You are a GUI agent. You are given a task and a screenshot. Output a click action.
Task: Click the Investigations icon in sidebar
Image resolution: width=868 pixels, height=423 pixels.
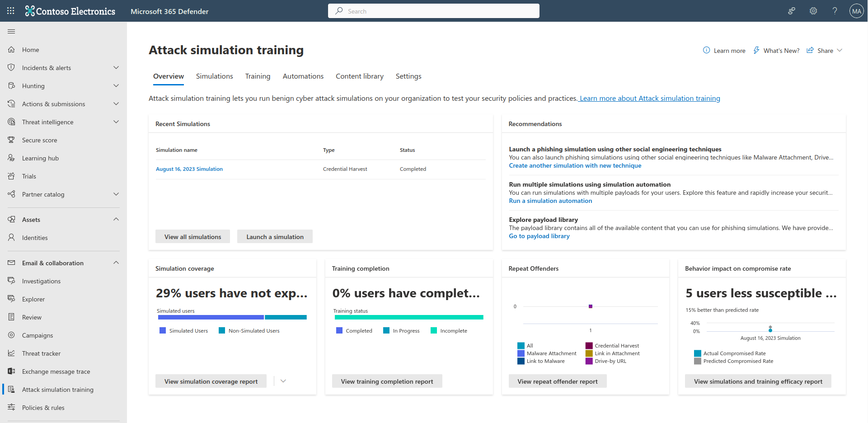[11, 281]
